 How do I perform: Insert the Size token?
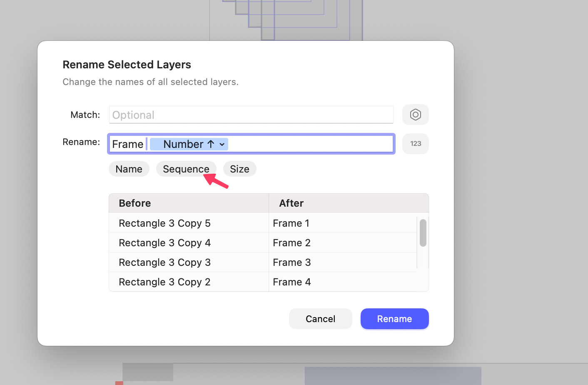point(239,169)
